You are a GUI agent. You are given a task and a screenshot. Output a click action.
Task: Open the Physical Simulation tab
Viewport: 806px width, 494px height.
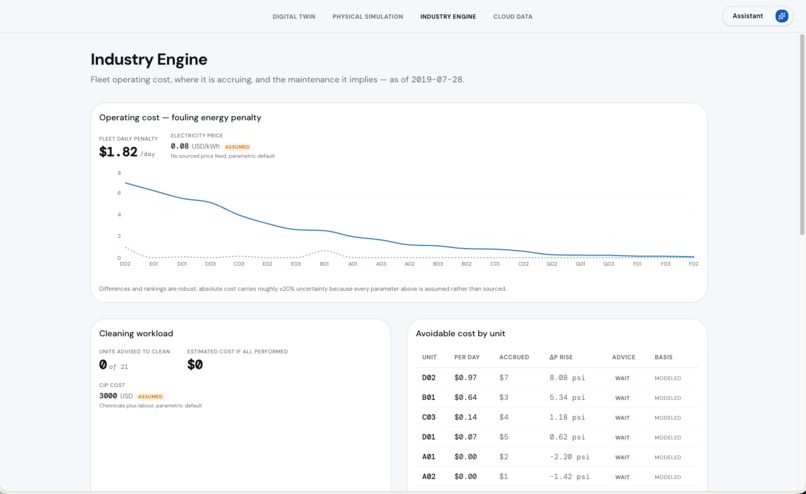368,16
